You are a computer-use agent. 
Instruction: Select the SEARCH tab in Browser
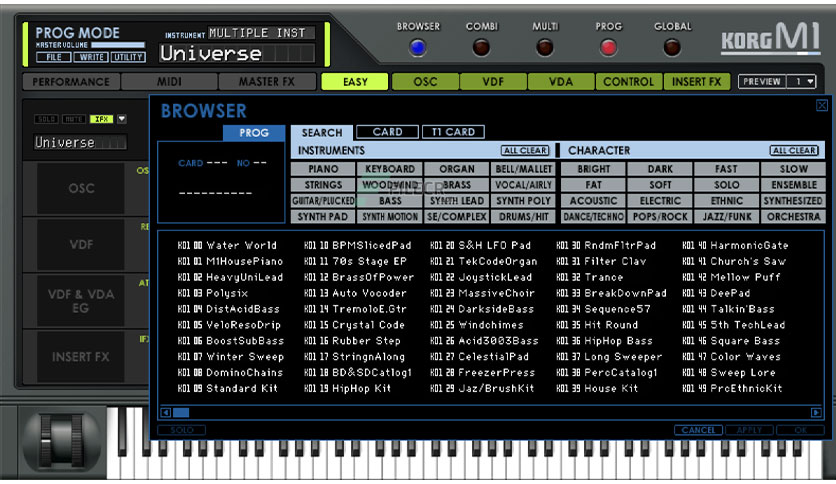[x=321, y=133]
